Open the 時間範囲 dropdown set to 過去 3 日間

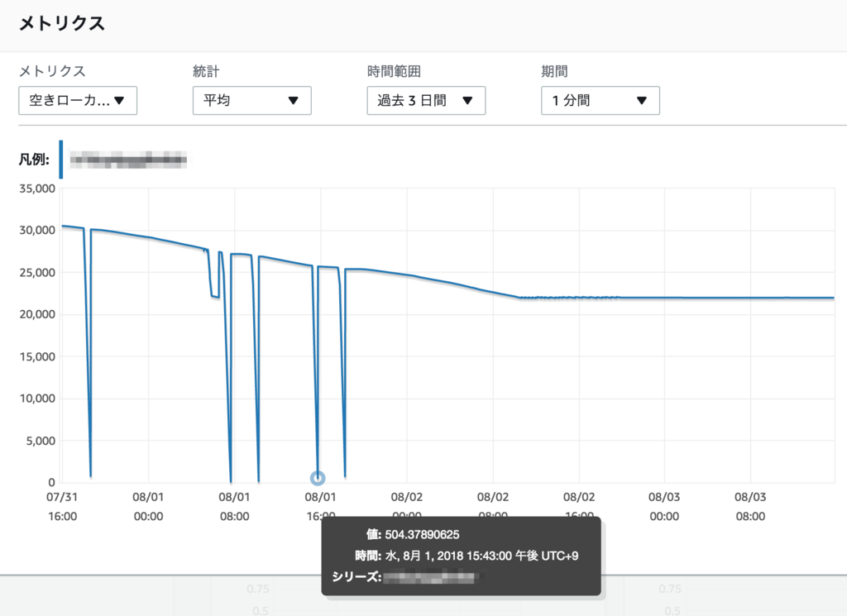pyautogui.click(x=426, y=100)
